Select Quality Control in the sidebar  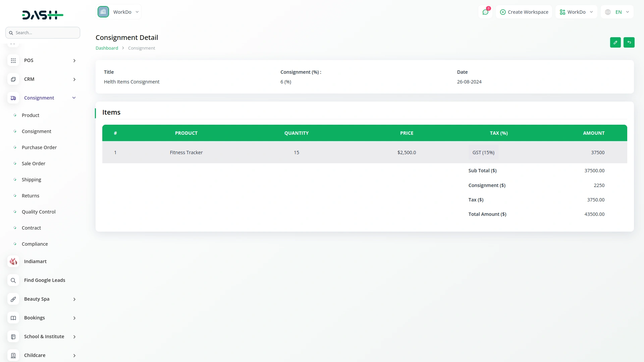[39, 212]
